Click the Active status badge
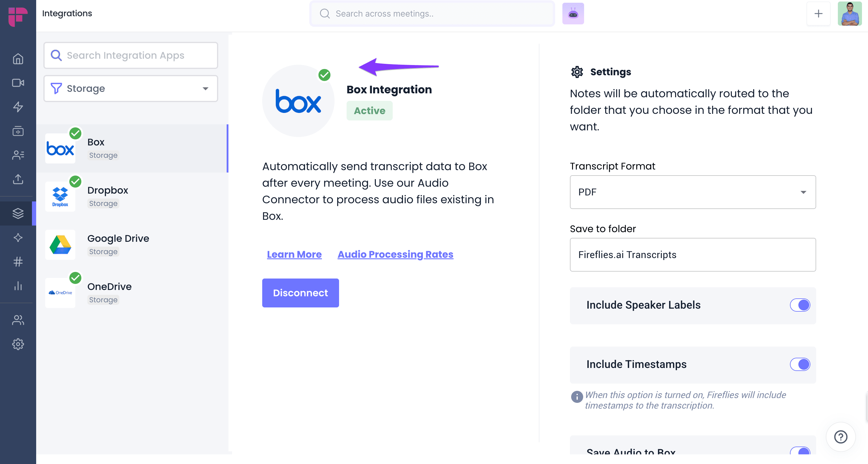 tap(369, 111)
